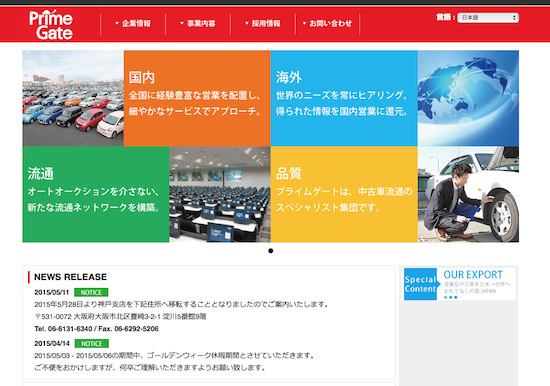
Task: Open the 日本語 language selector
Action: tap(488, 18)
